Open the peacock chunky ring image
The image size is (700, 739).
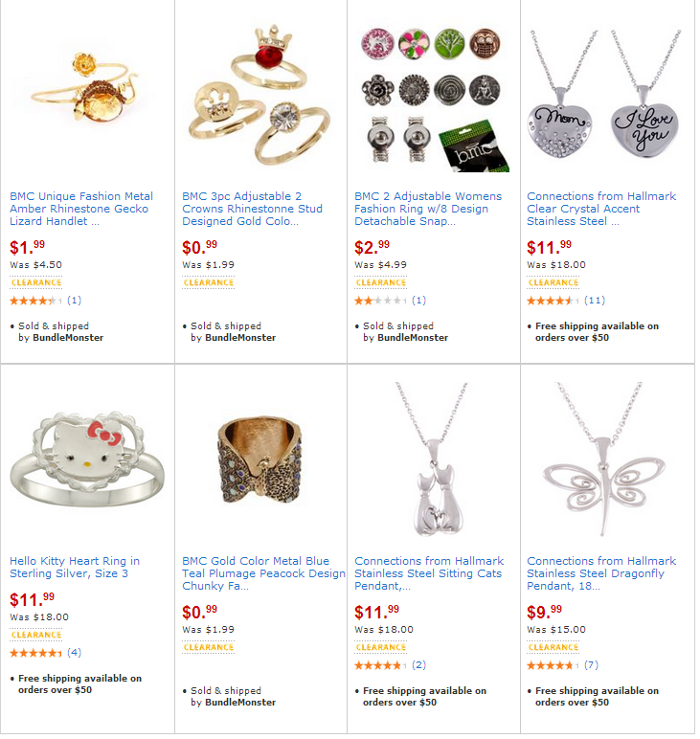[x=259, y=459]
